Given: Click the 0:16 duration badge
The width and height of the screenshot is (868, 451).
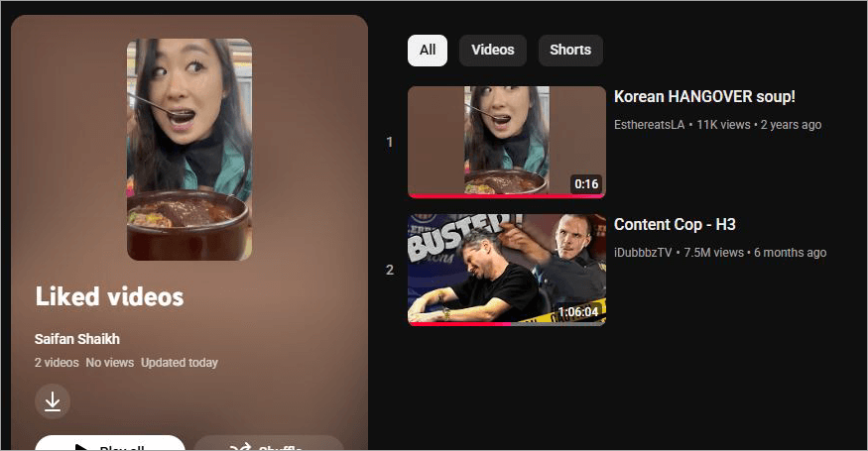Looking at the screenshot, I should coord(586,184).
